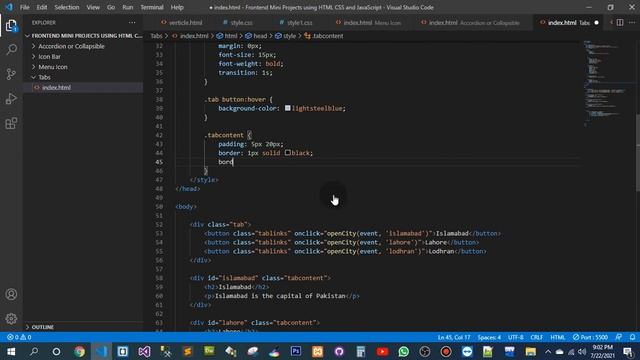This screenshot has width=640, height=360.
Task: Click the head breadcrumb segment
Action: click(x=256, y=36)
